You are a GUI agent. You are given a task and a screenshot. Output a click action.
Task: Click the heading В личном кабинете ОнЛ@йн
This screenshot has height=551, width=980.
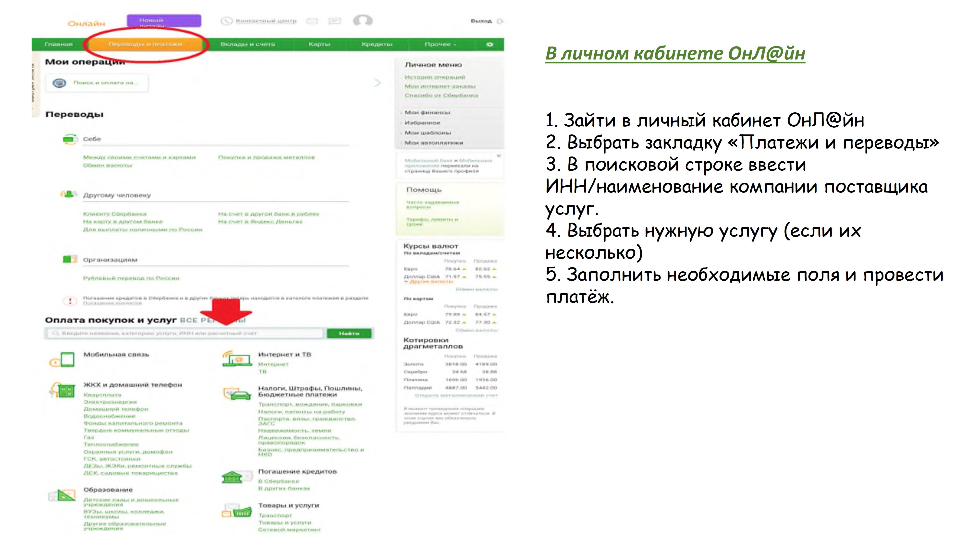click(675, 53)
